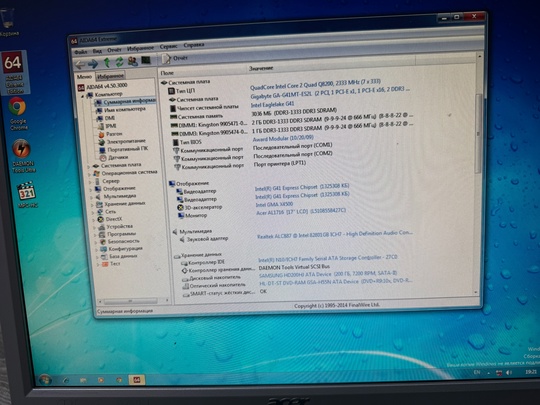Click the green Refresh toolbar icon

point(120,62)
